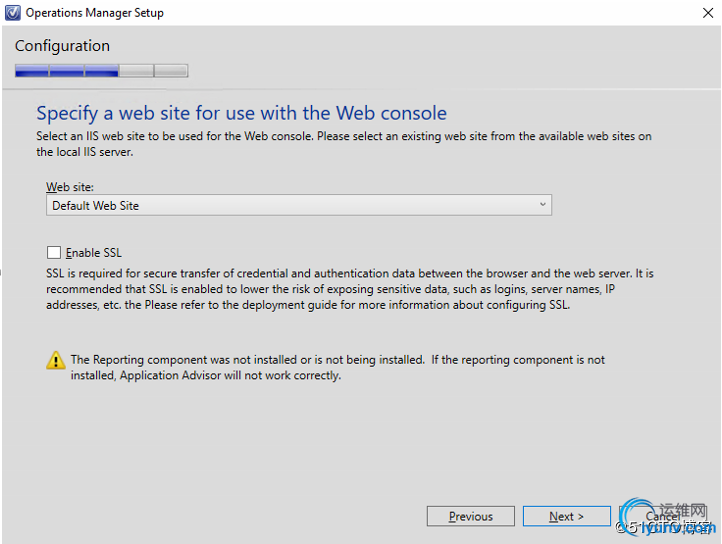Click the last empty progress bar segment
722x544 pixels.
(x=171, y=71)
